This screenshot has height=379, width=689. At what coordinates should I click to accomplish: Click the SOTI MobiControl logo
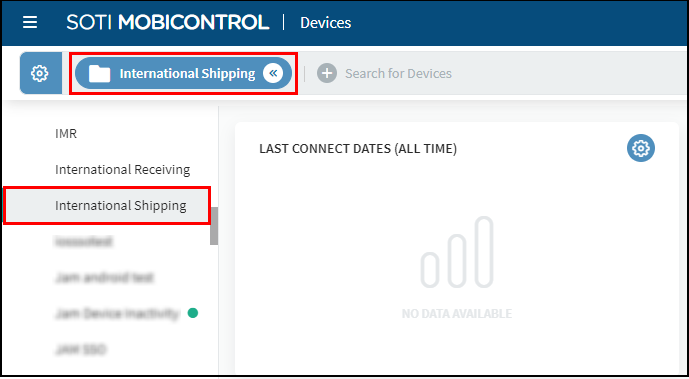coord(167,22)
